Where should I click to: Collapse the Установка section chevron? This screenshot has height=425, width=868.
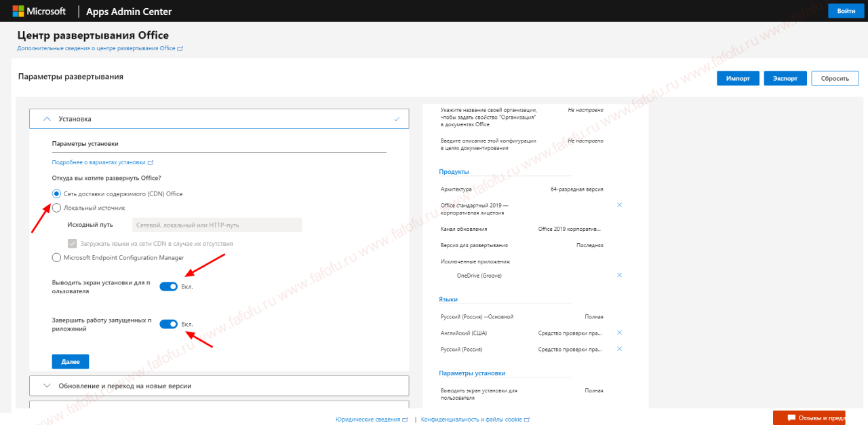click(x=47, y=119)
